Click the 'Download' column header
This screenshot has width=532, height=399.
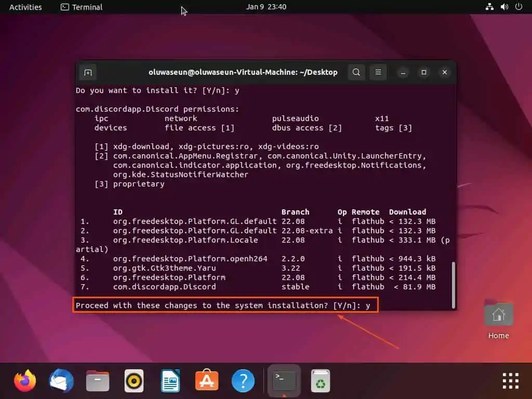[x=407, y=212]
